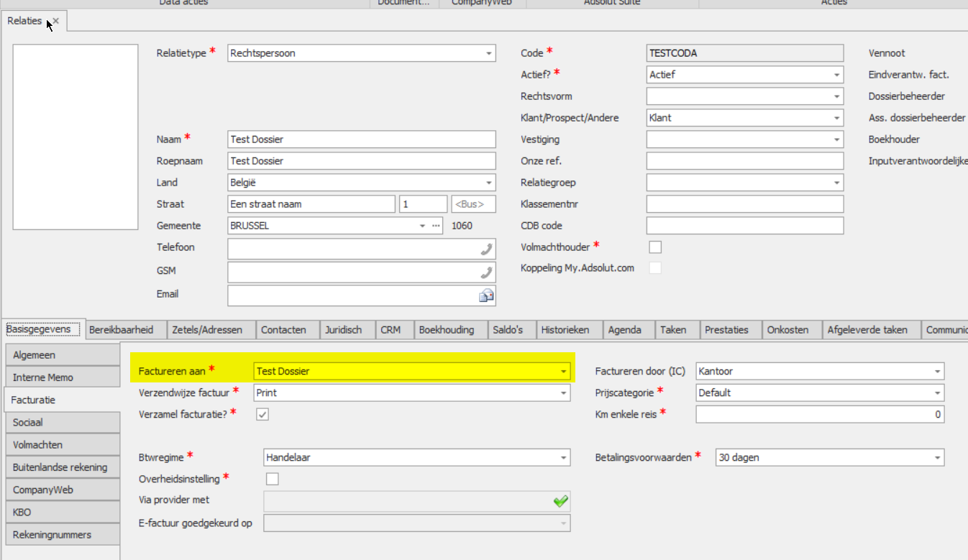Enable the Overheidsinstelling checkbox
The height and width of the screenshot is (560, 968).
pyautogui.click(x=272, y=479)
